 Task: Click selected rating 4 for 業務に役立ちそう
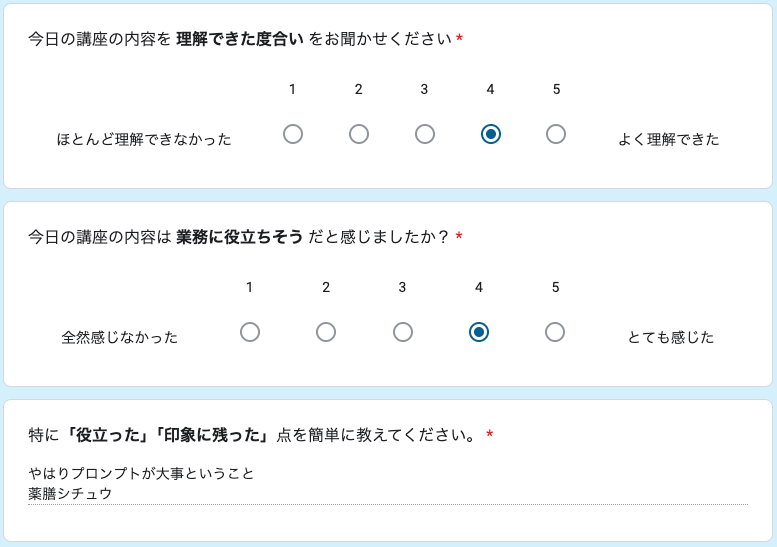(479, 332)
